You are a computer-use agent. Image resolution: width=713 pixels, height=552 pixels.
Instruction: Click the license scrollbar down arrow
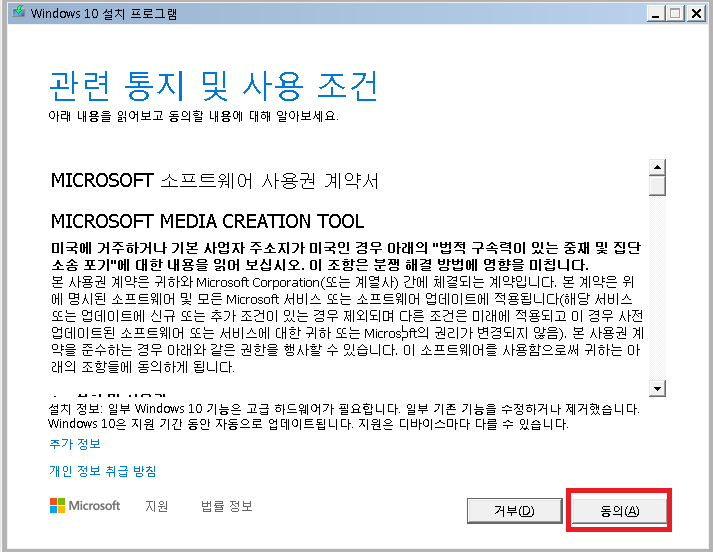(x=657, y=388)
